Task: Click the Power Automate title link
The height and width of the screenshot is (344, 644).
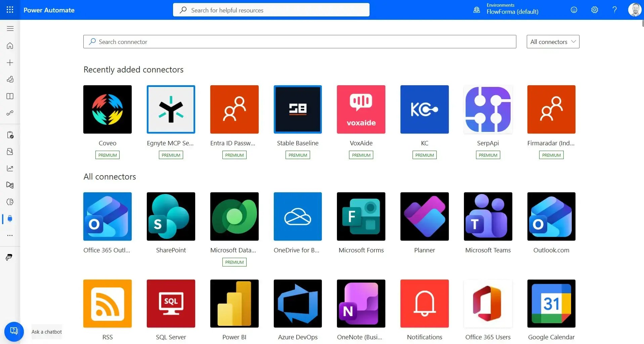Action: coord(49,10)
